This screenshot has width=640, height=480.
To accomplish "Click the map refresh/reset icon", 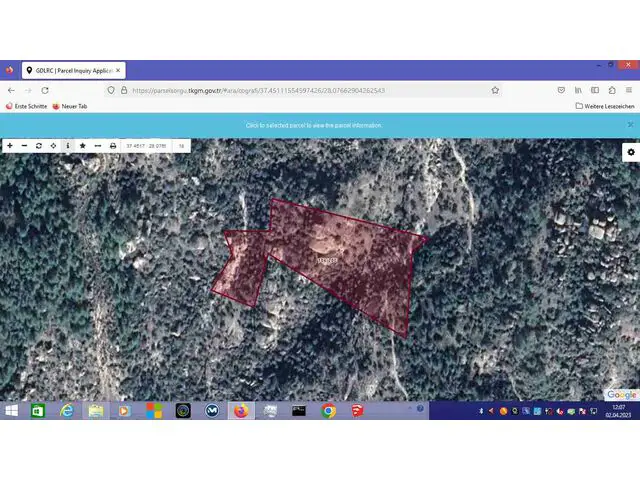I will (x=39, y=146).
